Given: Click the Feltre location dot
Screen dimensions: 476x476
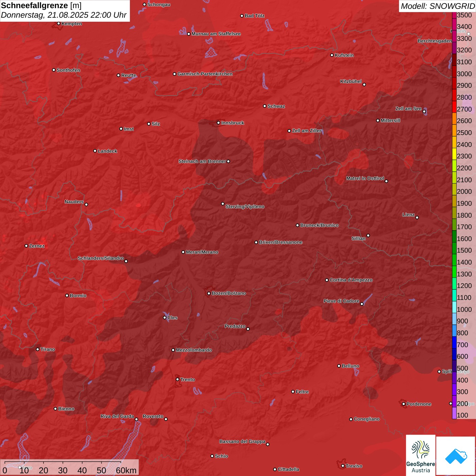Looking at the screenshot, I should pos(293,392).
